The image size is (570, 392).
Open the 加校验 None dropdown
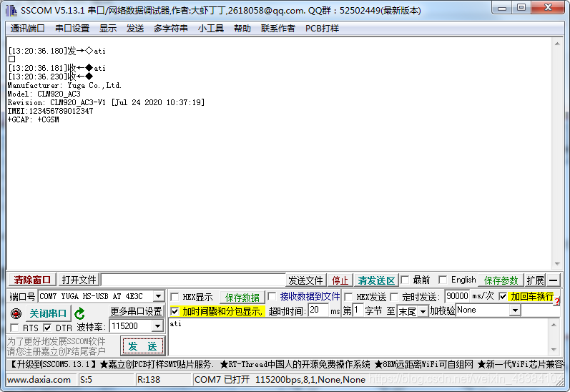515,310
